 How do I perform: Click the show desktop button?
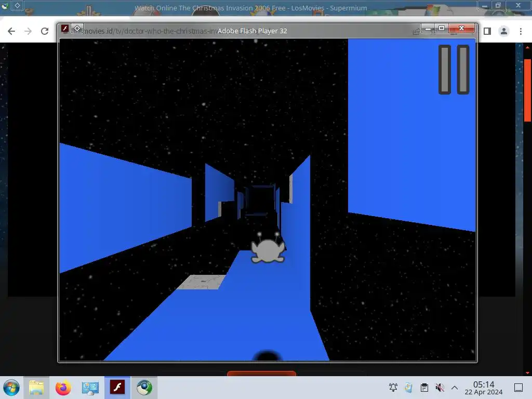(x=518, y=388)
